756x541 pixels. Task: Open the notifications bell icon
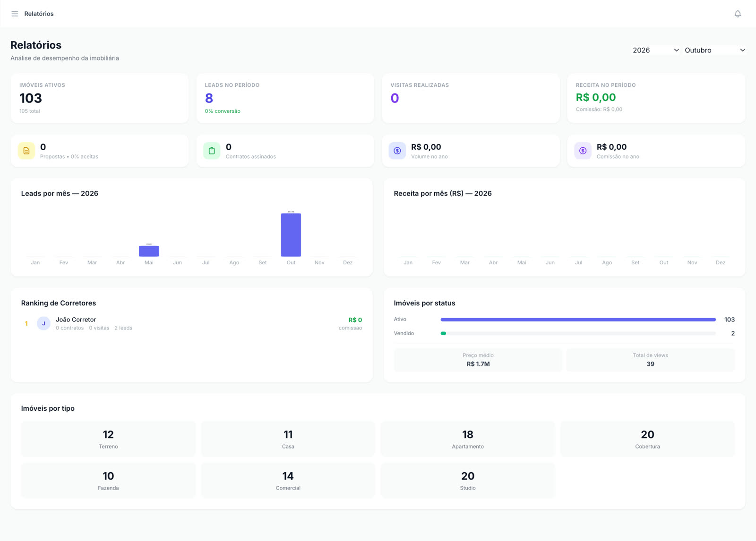738,14
